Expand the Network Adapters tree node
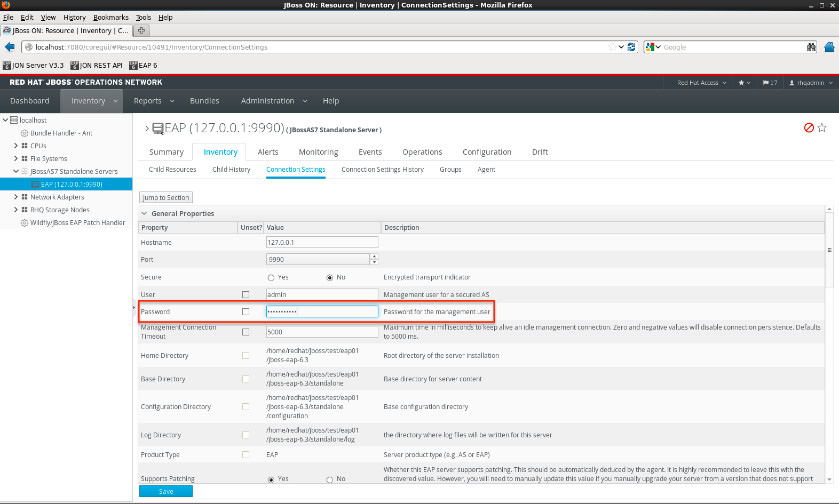The width and height of the screenshot is (839, 504). 16,197
